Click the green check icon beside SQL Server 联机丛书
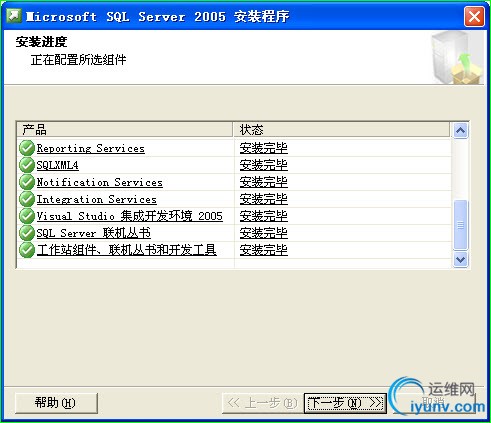This screenshot has height=423, width=491. click(27, 233)
